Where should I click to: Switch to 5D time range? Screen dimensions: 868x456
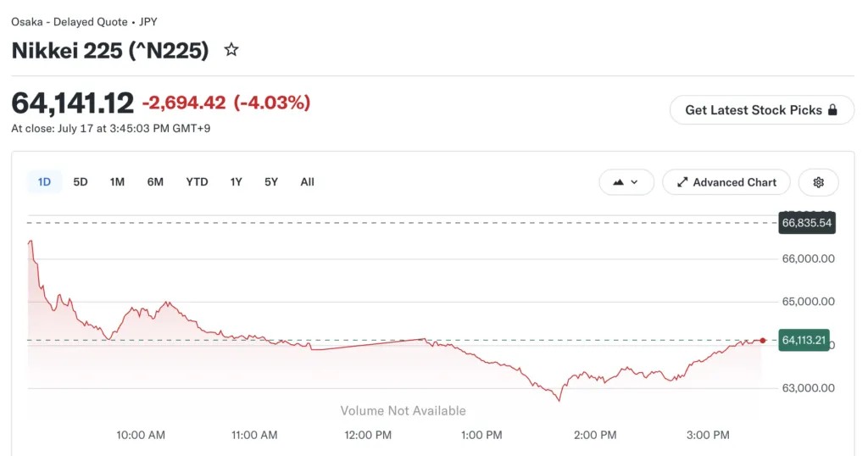81,182
